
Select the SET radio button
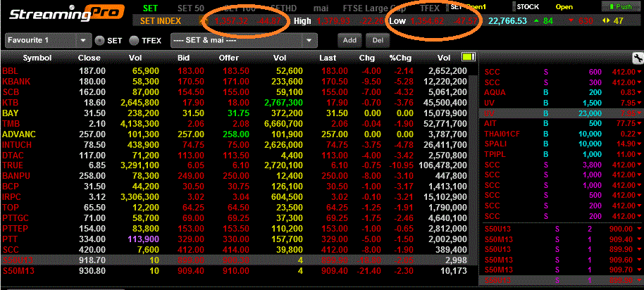99,40
